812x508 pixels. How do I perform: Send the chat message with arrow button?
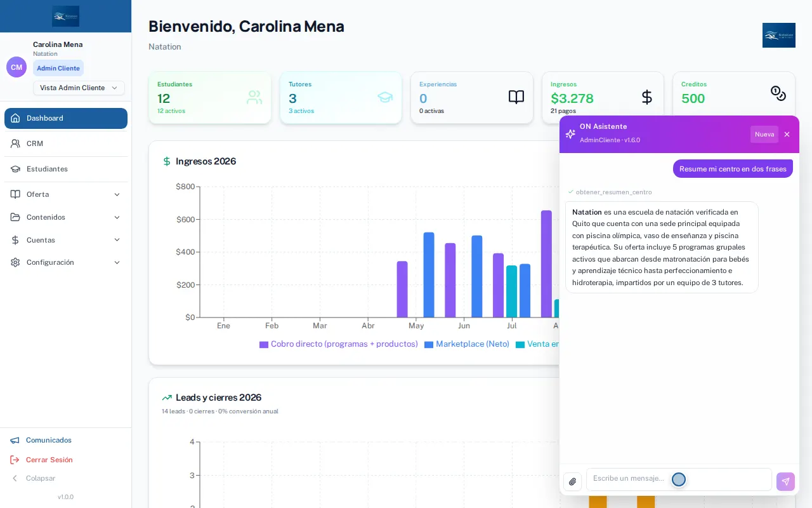click(785, 481)
